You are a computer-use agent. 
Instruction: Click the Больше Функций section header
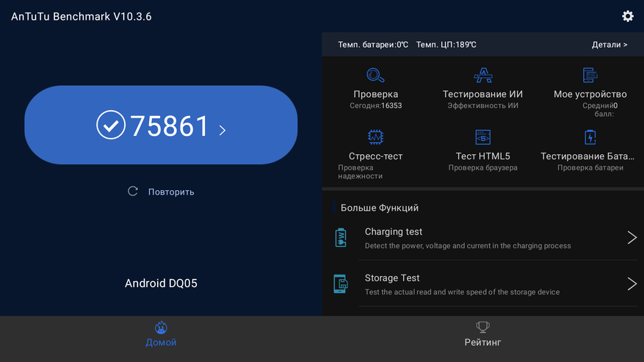point(380,208)
